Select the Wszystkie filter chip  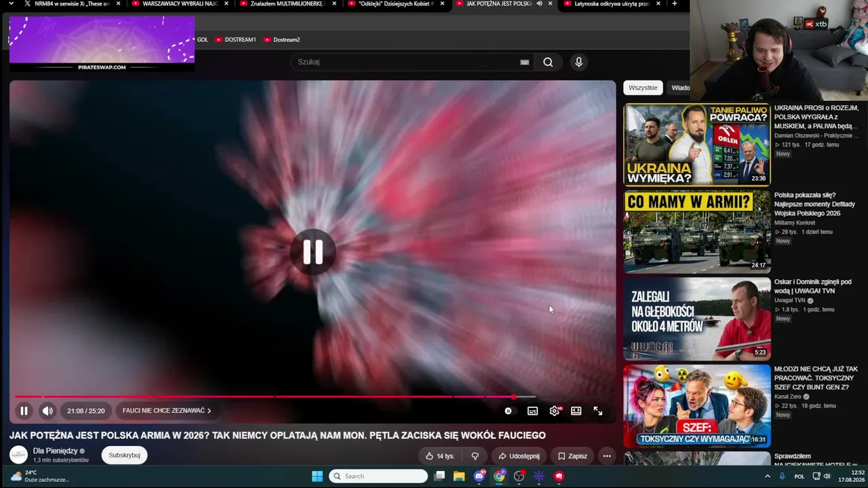point(643,87)
